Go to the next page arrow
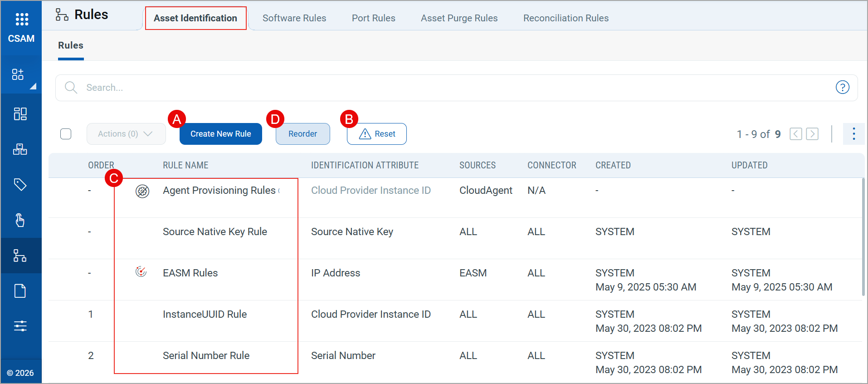The height and width of the screenshot is (384, 868). (x=812, y=134)
